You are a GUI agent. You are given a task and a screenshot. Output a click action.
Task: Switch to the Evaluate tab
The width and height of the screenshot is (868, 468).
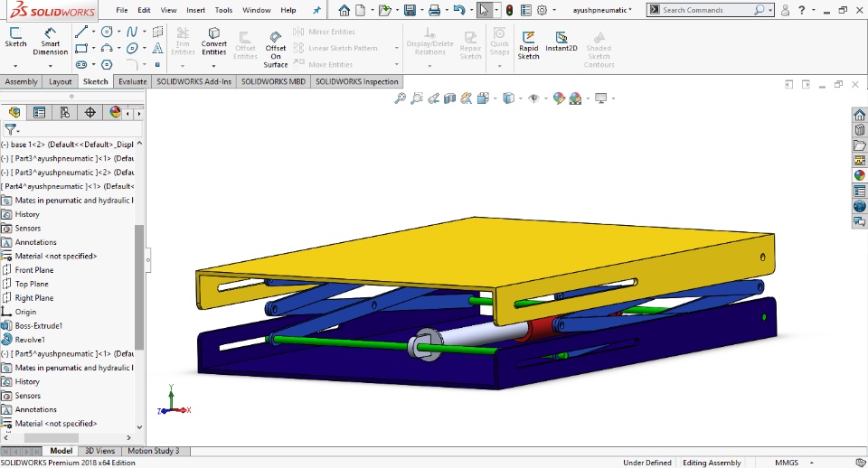coord(132,81)
